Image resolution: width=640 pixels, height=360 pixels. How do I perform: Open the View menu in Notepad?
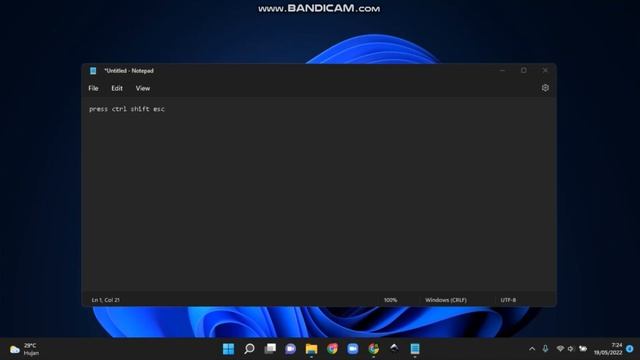tap(143, 88)
